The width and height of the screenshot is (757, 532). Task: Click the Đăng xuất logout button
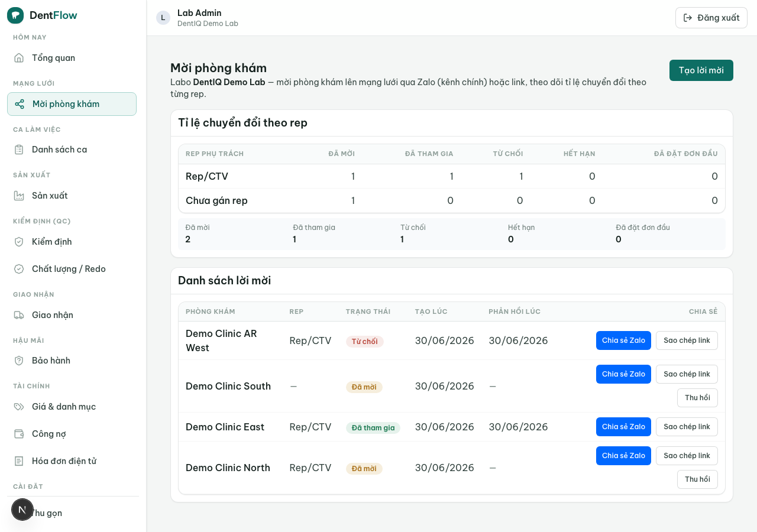click(711, 18)
